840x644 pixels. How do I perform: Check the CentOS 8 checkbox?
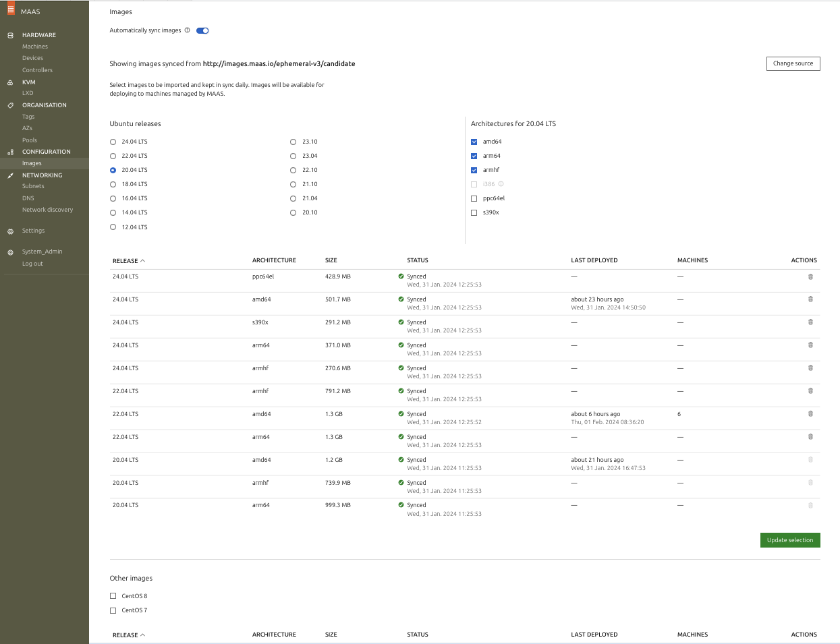point(113,596)
